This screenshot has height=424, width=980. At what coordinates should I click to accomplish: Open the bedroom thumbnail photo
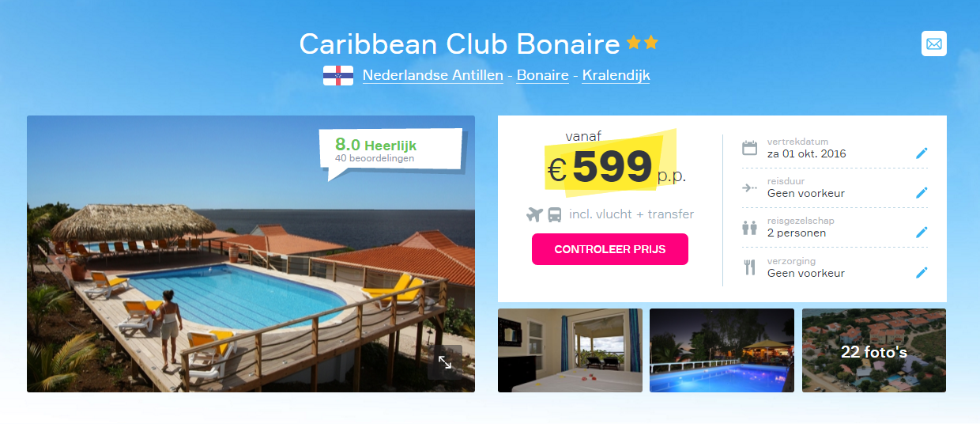pyautogui.click(x=570, y=350)
